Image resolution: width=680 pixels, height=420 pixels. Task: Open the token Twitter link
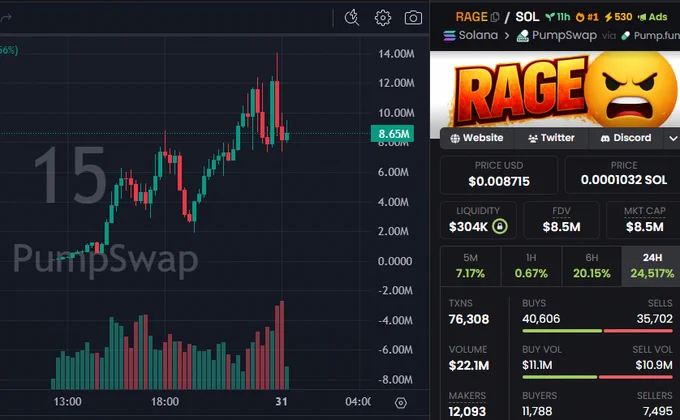[551, 138]
